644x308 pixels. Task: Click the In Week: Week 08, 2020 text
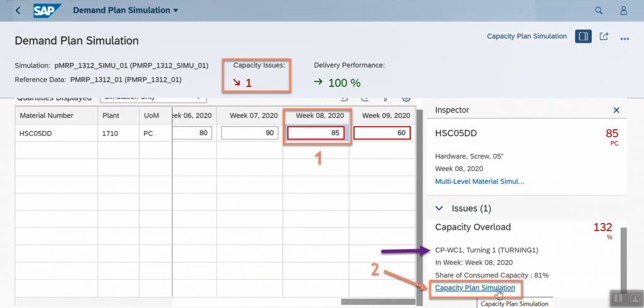click(x=474, y=263)
